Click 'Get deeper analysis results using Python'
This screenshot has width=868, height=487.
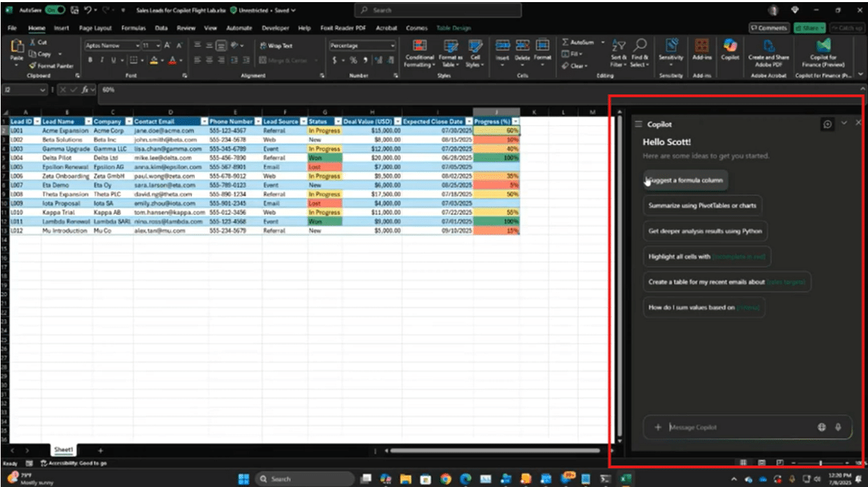(705, 231)
